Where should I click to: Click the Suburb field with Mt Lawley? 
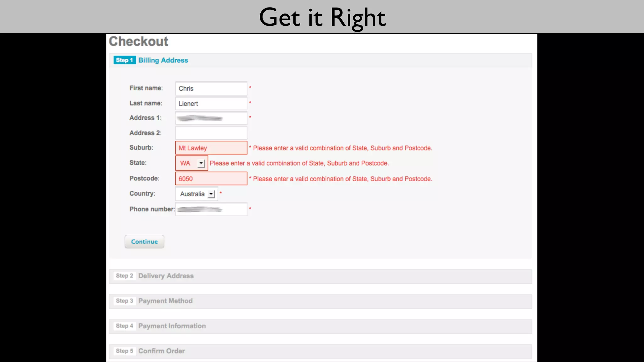click(x=211, y=148)
